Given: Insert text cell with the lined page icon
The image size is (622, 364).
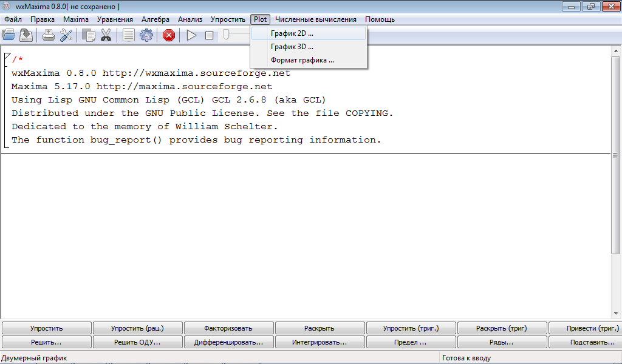Looking at the screenshot, I should (129, 35).
